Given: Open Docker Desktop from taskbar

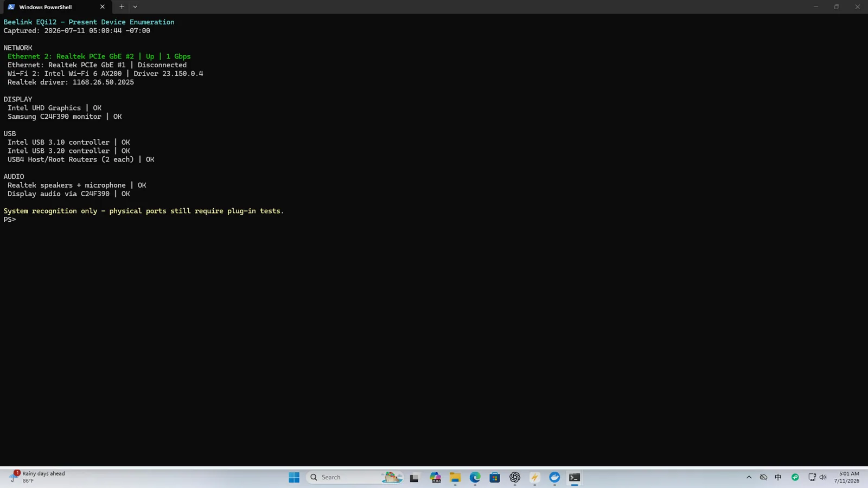Looking at the screenshot, I should (x=554, y=478).
